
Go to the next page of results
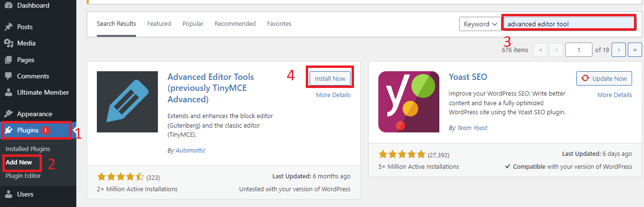[x=619, y=49]
